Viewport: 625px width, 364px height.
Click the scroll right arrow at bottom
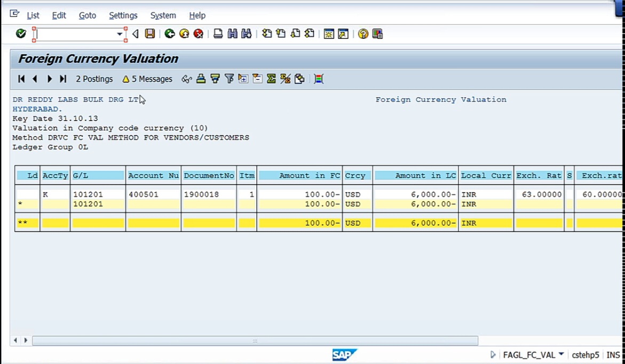pyautogui.click(x=26, y=341)
